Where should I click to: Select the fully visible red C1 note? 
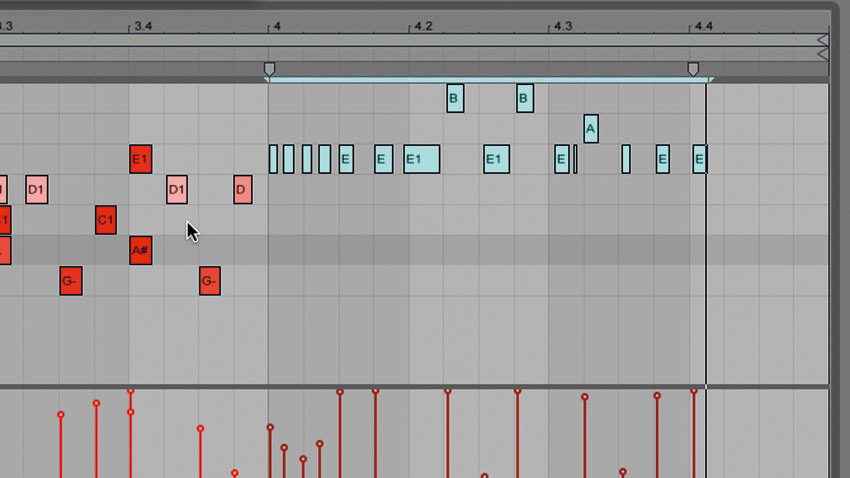click(x=106, y=220)
